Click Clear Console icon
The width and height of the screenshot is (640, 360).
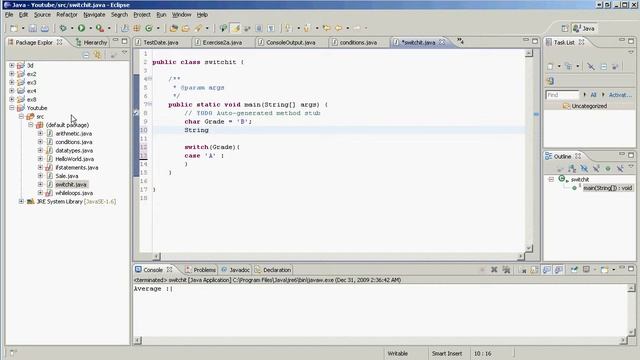click(522, 270)
